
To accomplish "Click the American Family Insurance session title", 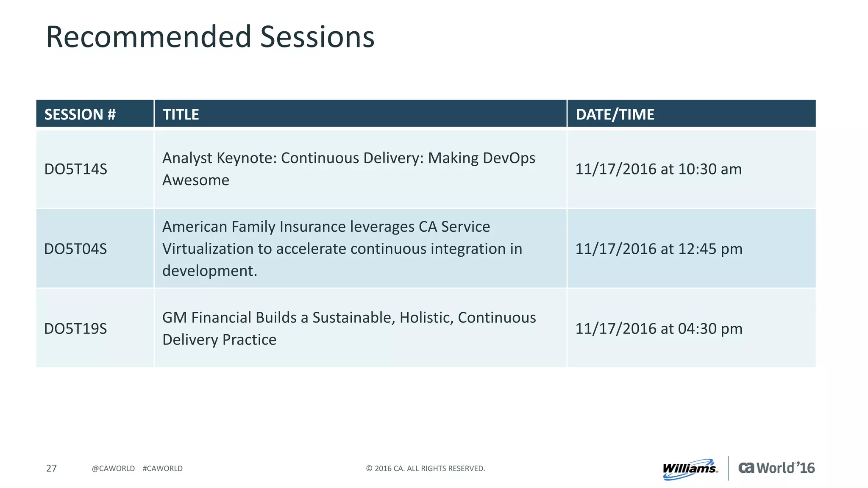I will (342, 248).
